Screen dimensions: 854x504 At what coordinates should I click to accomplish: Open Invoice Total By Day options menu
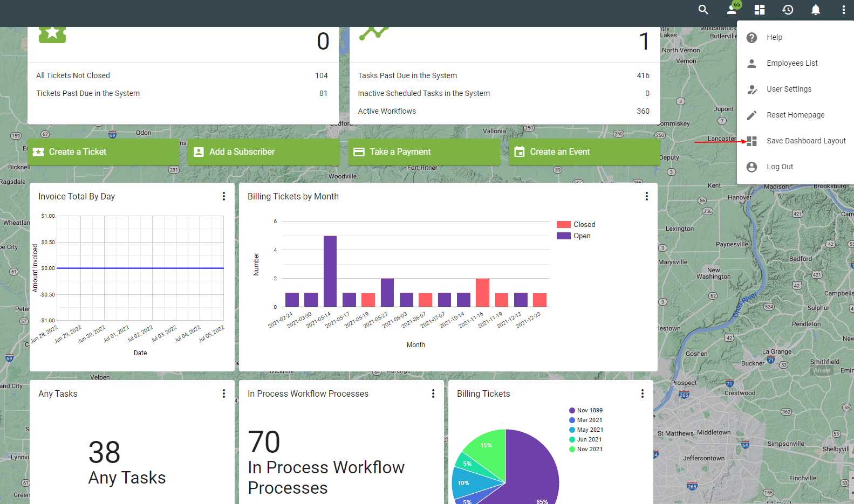(224, 196)
